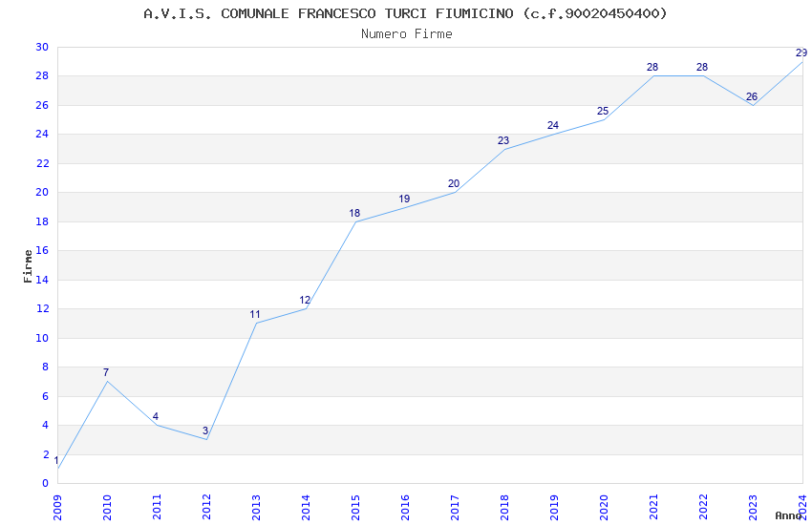Select x-axis year 2020

[605, 508]
